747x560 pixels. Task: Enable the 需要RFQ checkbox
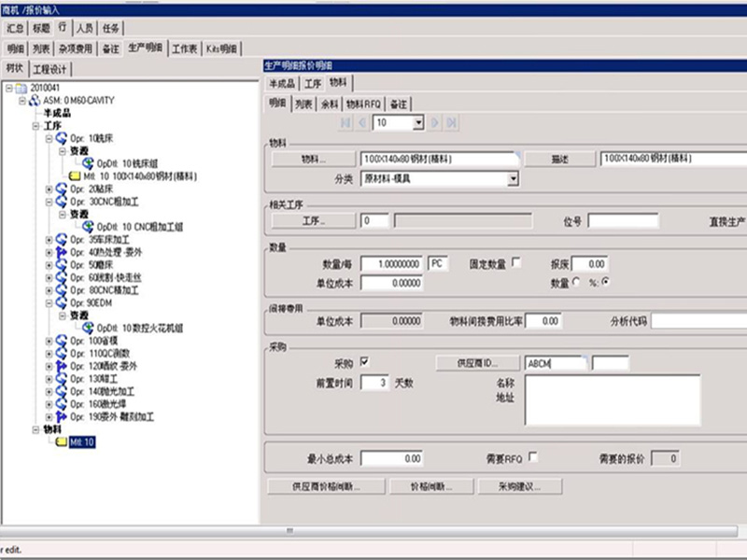tap(533, 457)
